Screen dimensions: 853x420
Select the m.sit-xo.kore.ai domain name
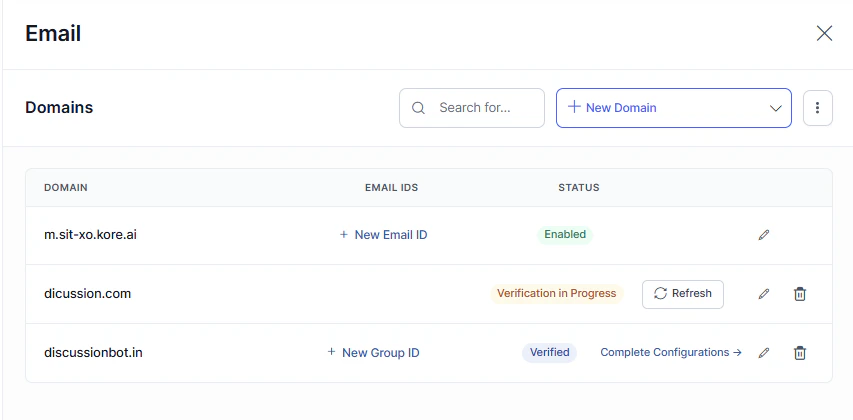(x=90, y=235)
